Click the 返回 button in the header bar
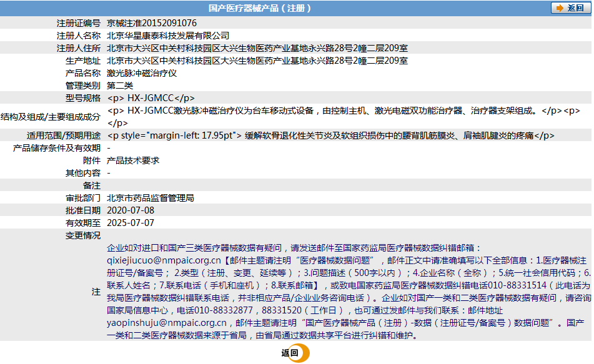 (570, 8)
